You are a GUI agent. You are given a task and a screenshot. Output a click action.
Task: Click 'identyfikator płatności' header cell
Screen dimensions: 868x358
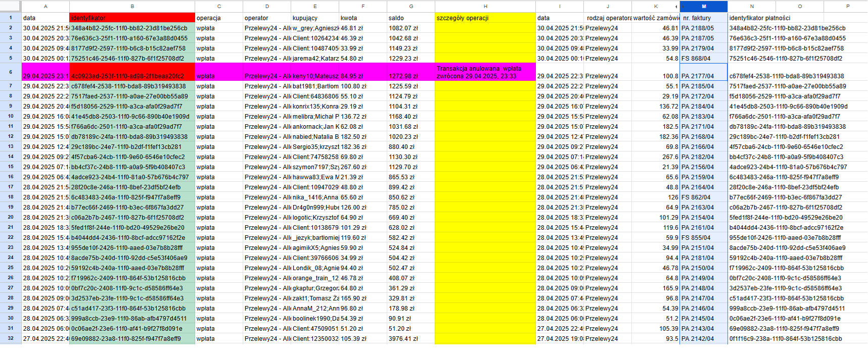point(752,18)
